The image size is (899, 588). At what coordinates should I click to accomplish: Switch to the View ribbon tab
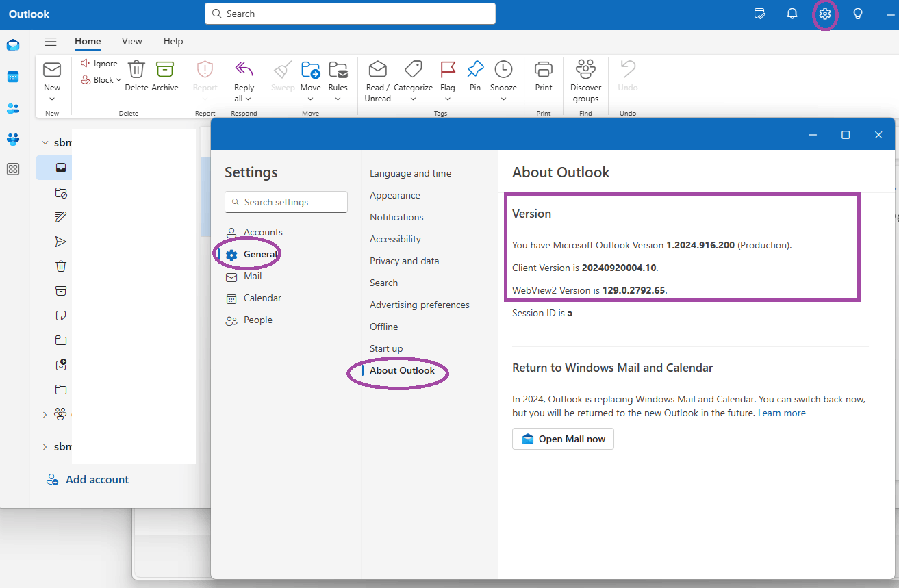(x=132, y=42)
